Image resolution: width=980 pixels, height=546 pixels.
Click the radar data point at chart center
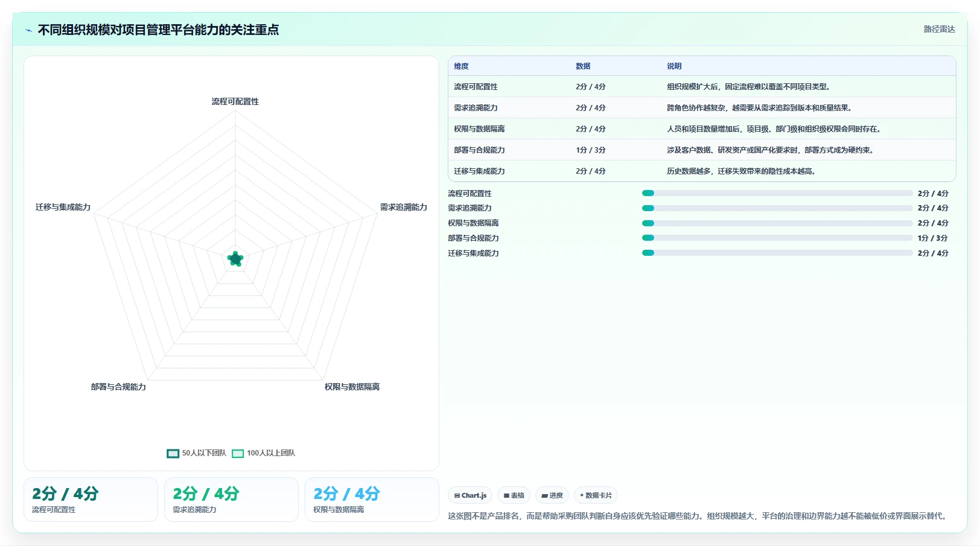tap(235, 259)
